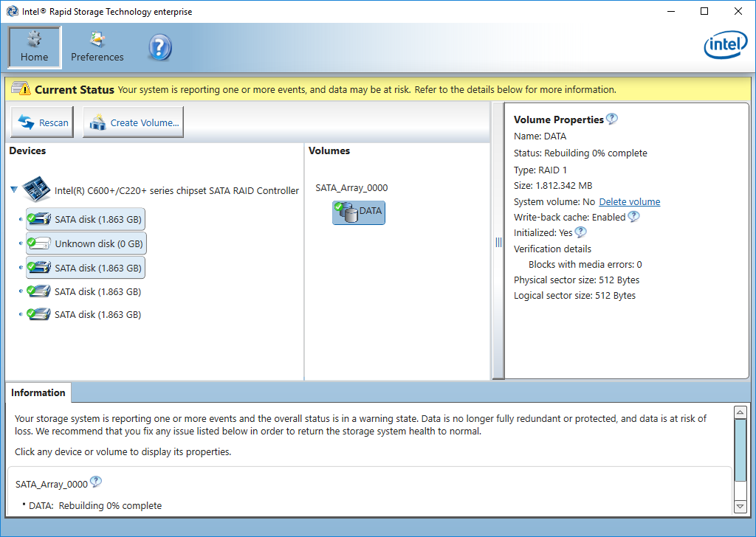Click the Delete volume link
Image resolution: width=756 pixels, height=537 pixels.
coord(629,202)
